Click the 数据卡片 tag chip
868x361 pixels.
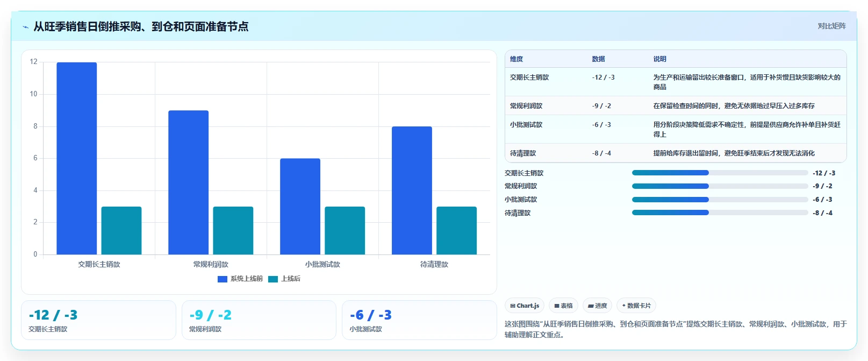[x=636, y=306]
